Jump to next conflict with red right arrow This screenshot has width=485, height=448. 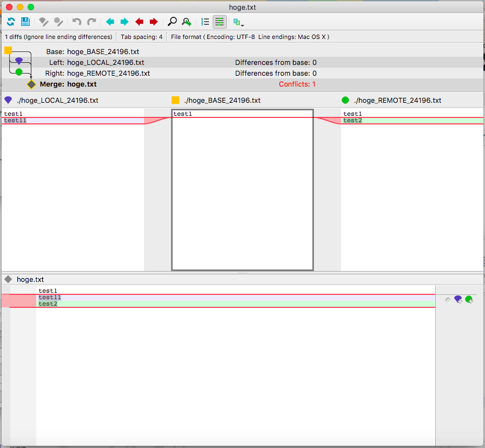point(154,22)
